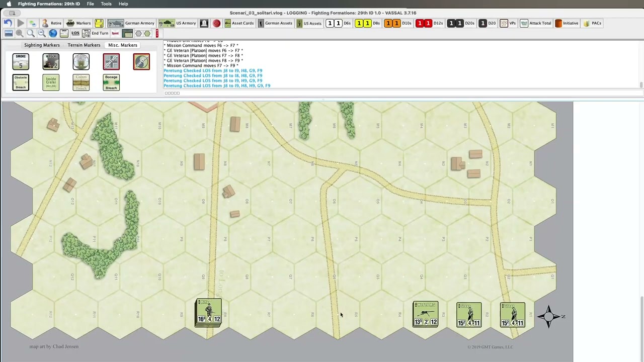Roll the white D6s dice
Image resolution: width=644 pixels, height=362 pixels.
[x=339, y=23]
